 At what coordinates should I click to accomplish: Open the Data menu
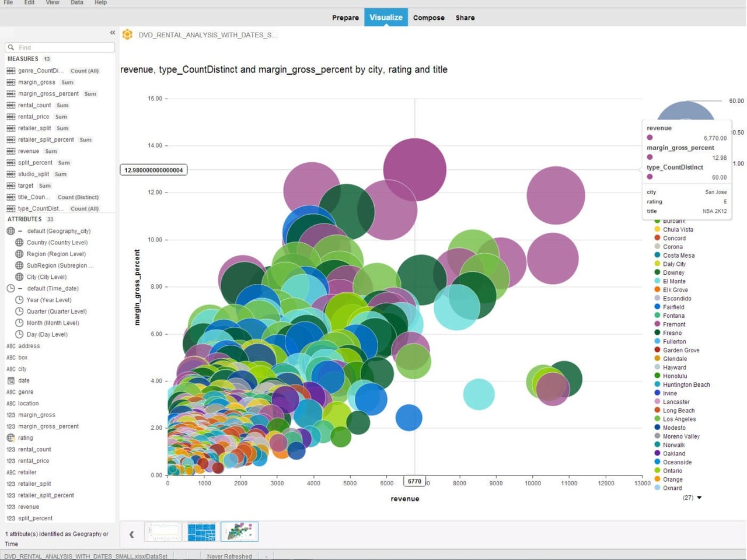(x=76, y=3)
